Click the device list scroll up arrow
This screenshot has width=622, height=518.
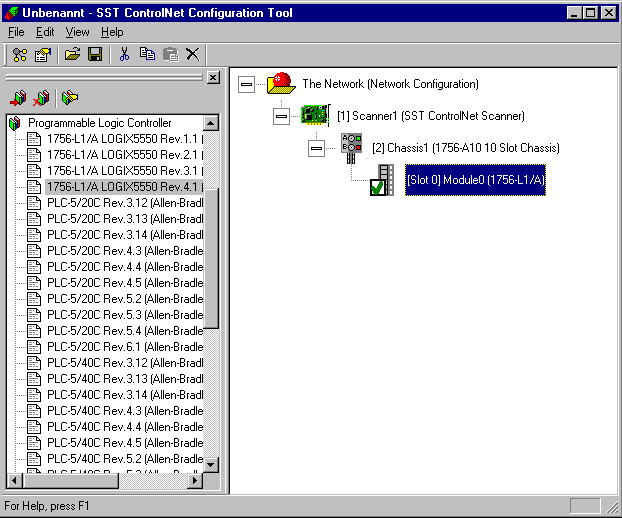coord(211,123)
